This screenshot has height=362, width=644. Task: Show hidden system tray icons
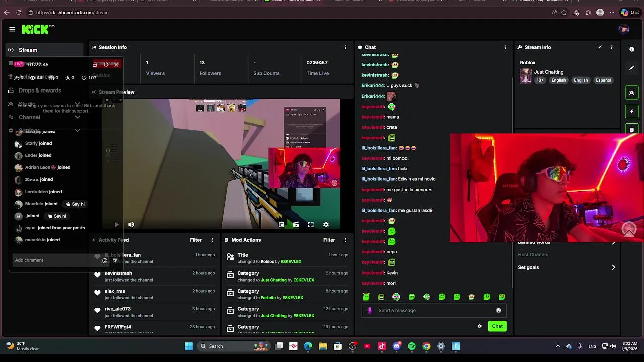click(x=558, y=346)
